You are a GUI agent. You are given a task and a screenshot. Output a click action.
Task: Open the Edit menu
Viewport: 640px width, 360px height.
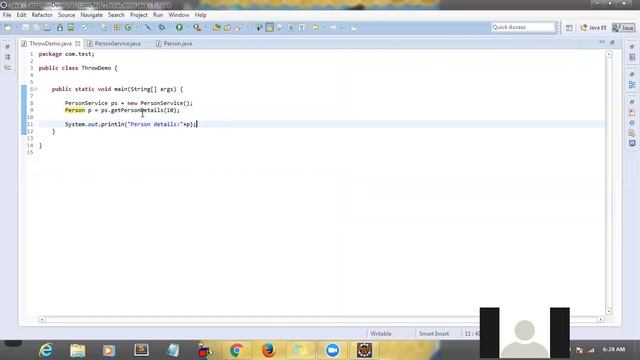point(21,15)
